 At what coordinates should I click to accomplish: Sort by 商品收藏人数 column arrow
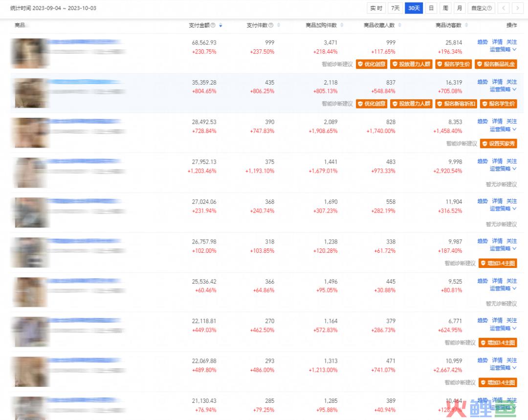(x=400, y=25)
